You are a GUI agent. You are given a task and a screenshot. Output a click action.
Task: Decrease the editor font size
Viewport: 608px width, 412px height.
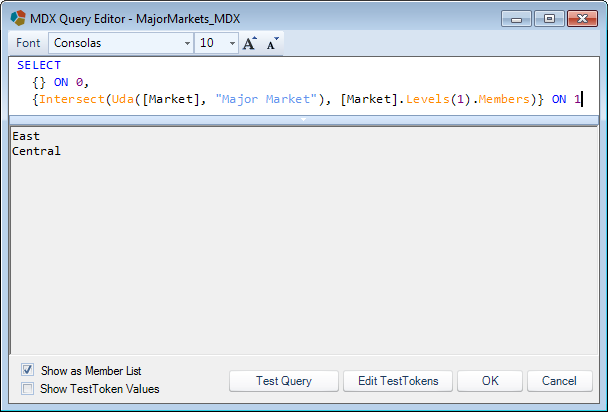pos(273,43)
